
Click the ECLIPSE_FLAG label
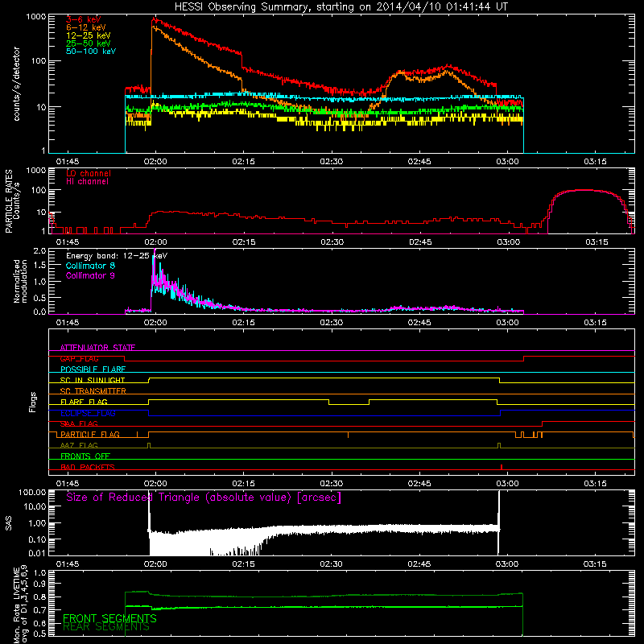[88, 413]
